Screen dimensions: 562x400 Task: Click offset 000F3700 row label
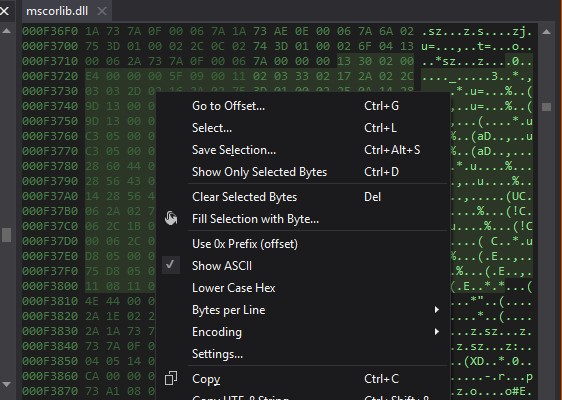[x=50, y=46]
